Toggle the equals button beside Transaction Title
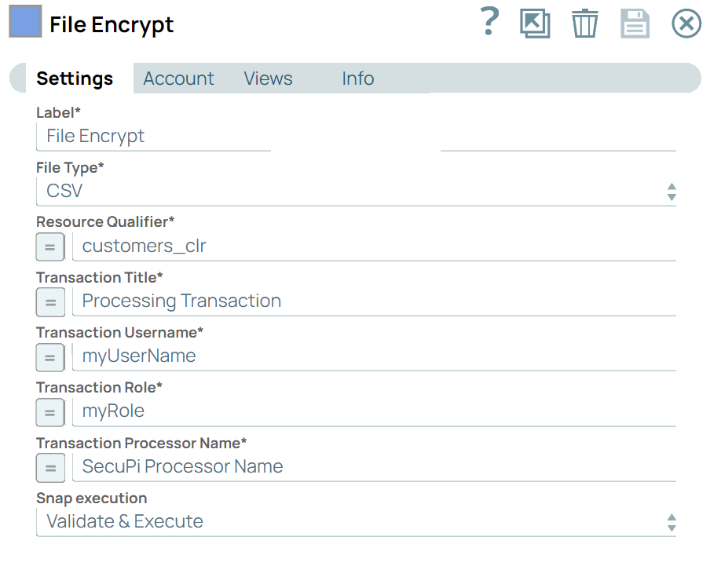 click(x=50, y=302)
